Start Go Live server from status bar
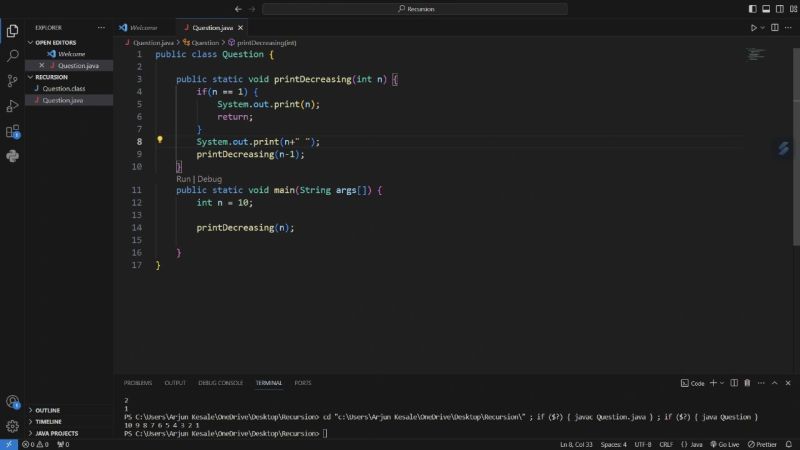The height and width of the screenshot is (450, 800). [724, 444]
